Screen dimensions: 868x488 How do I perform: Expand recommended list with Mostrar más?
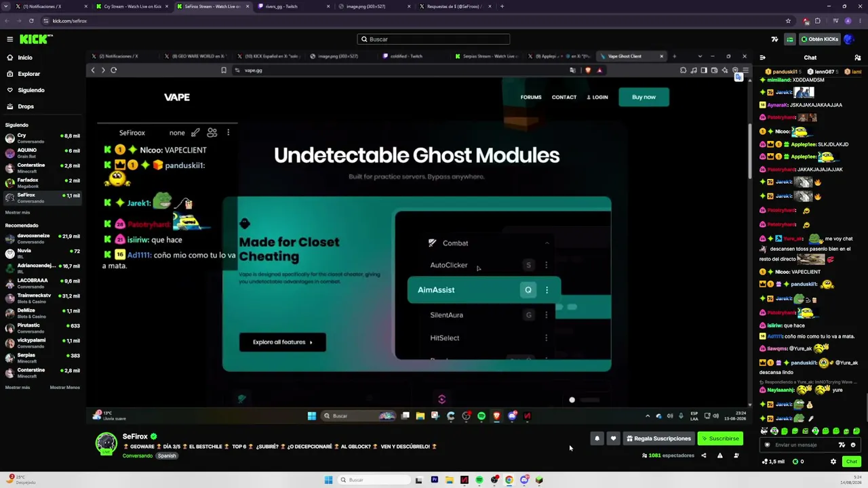click(18, 388)
